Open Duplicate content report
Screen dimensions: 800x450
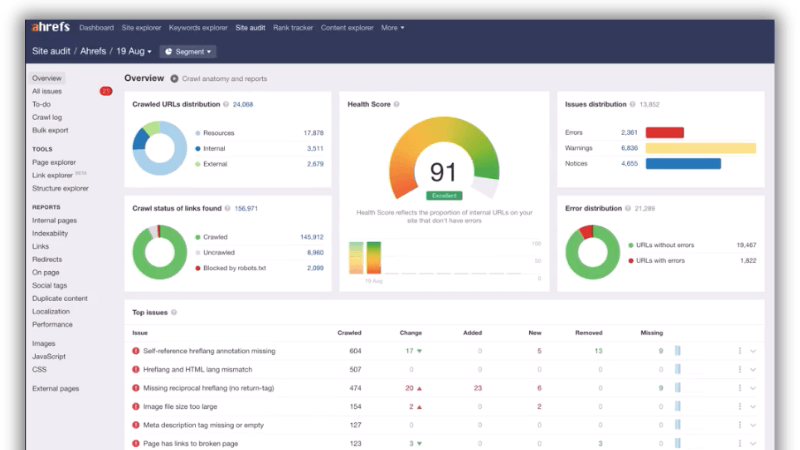(60, 298)
